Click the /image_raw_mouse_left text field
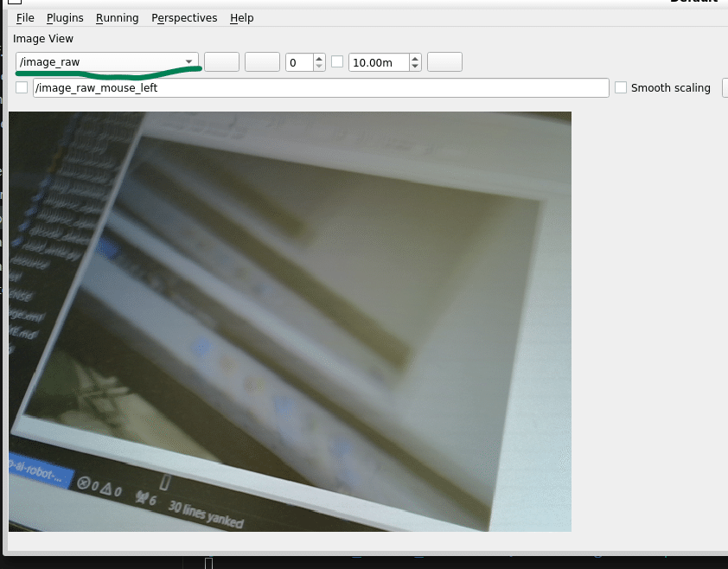This screenshot has width=728, height=569. click(321, 88)
